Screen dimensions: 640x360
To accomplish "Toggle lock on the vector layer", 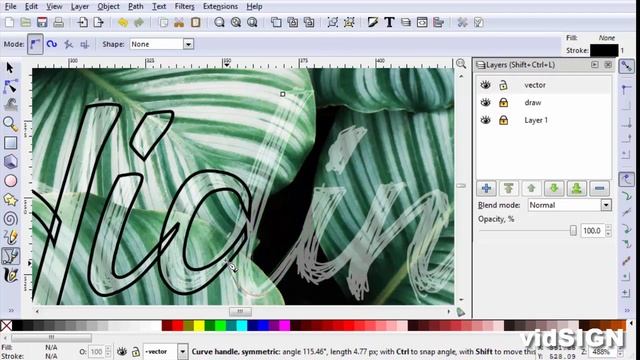I will coord(503,85).
